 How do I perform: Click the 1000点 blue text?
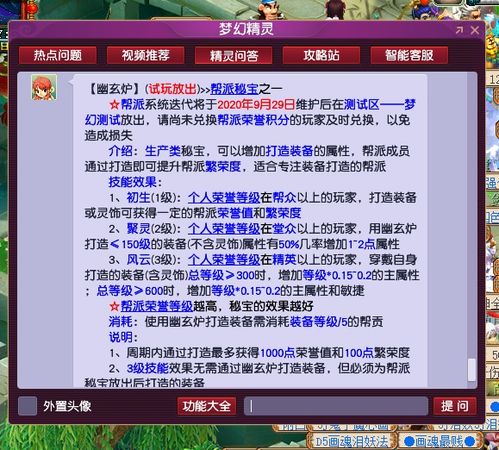pos(277,353)
